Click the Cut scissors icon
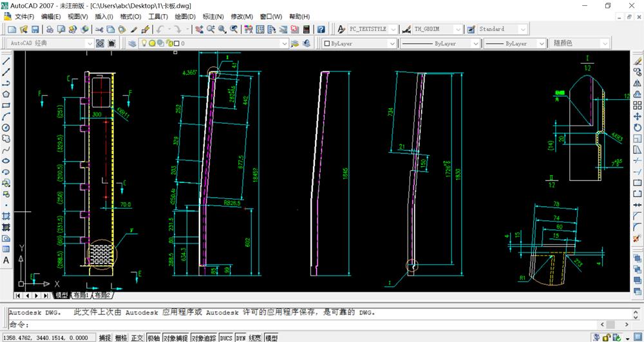Screen dimensions: 644x342 [x=100, y=30]
